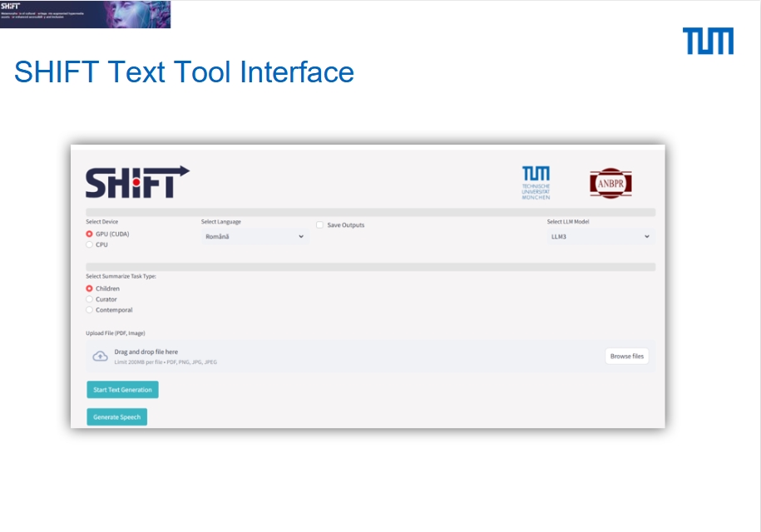The height and width of the screenshot is (532, 761).
Task: Click the 'Upload File (PDF, Image)' label
Action: pos(116,333)
